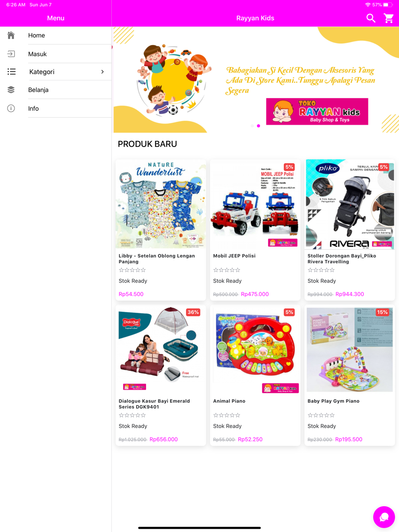The width and height of the screenshot is (399, 532).
Task: Open the floating chat bubble button
Action: pos(384,517)
